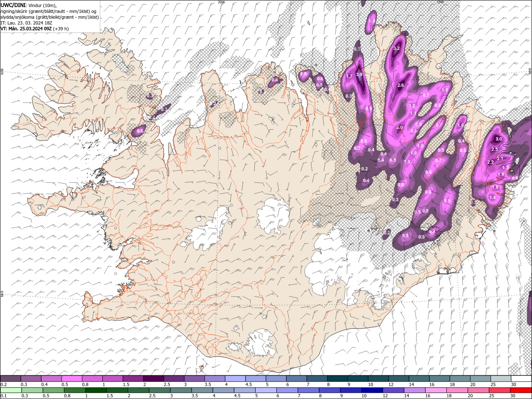Click the 'slydda/snjókoma' legend description line
532x399 pixels.
[x=49, y=17]
